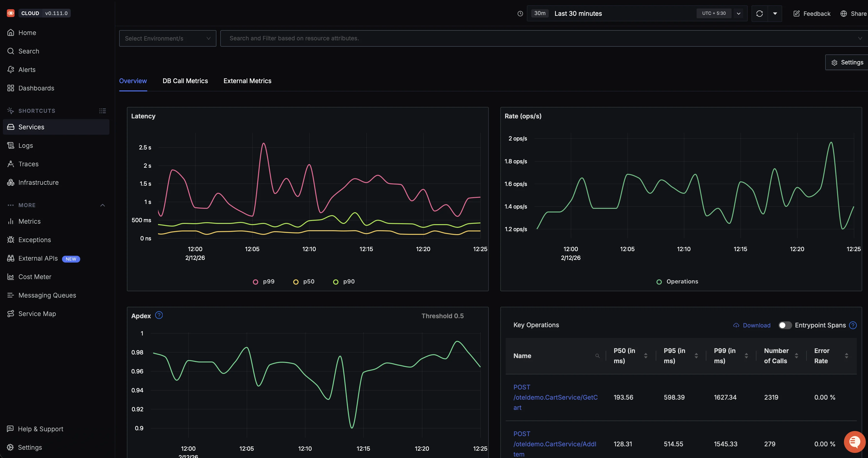The height and width of the screenshot is (458, 868).
Task: Switch to the DB Call Metrics tab
Action: (x=185, y=81)
